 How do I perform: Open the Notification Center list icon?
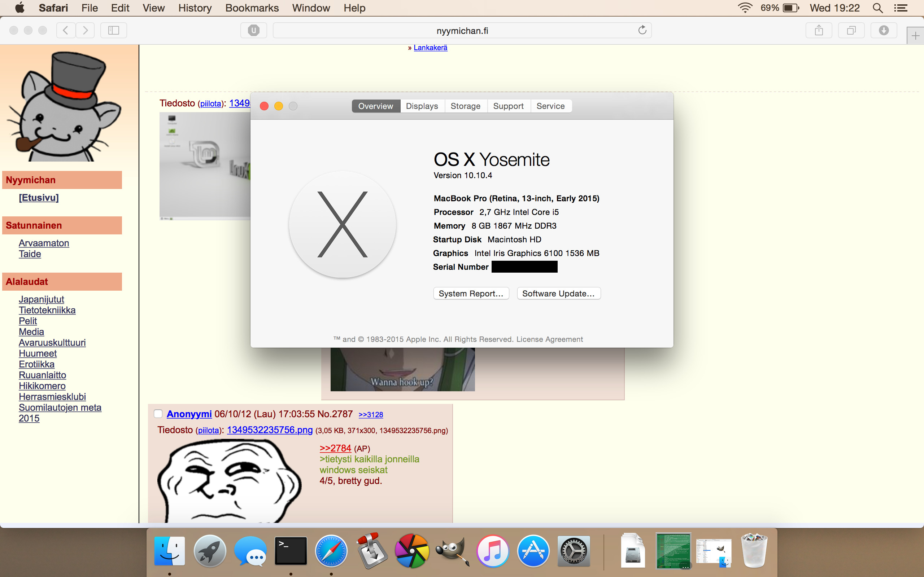click(x=901, y=8)
